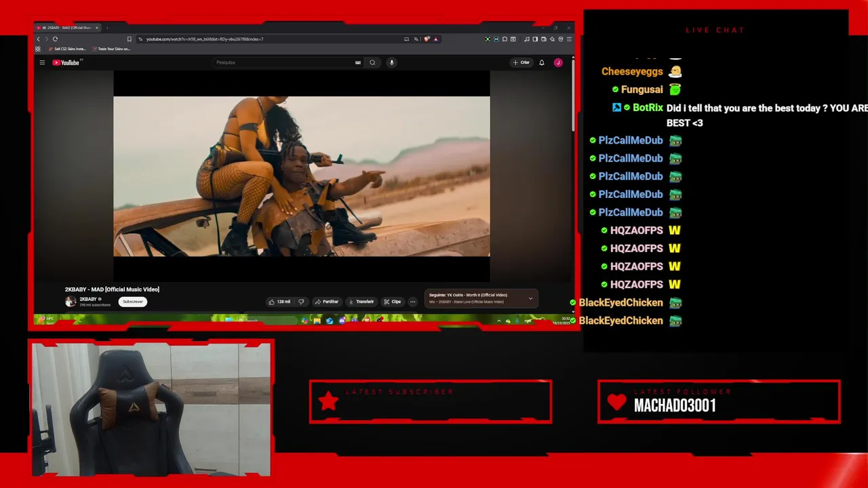The height and width of the screenshot is (488, 868).
Task: Open the 2KBABY channel name link
Action: (x=88, y=299)
